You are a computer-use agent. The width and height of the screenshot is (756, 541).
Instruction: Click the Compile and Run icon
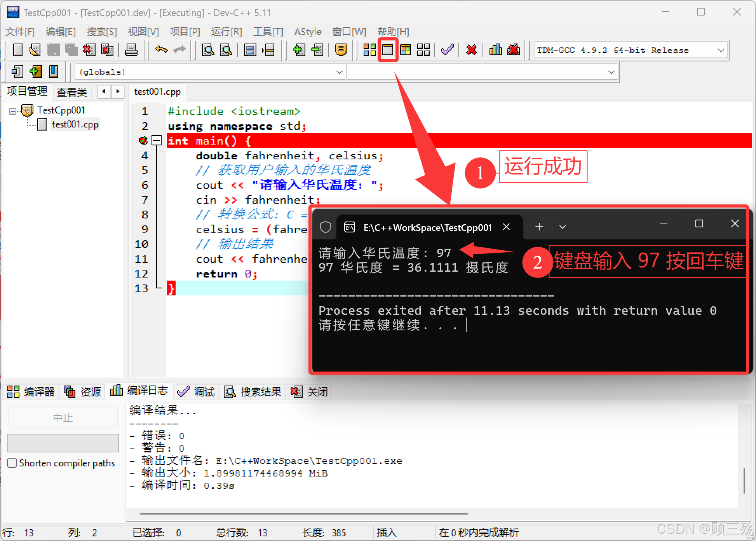tap(406, 50)
